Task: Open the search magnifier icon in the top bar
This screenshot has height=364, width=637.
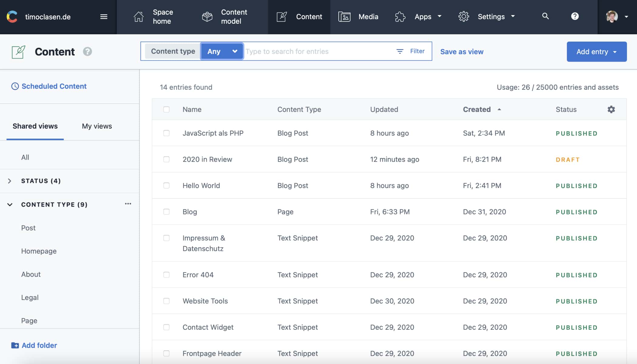Action: pyautogui.click(x=545, y=16)
